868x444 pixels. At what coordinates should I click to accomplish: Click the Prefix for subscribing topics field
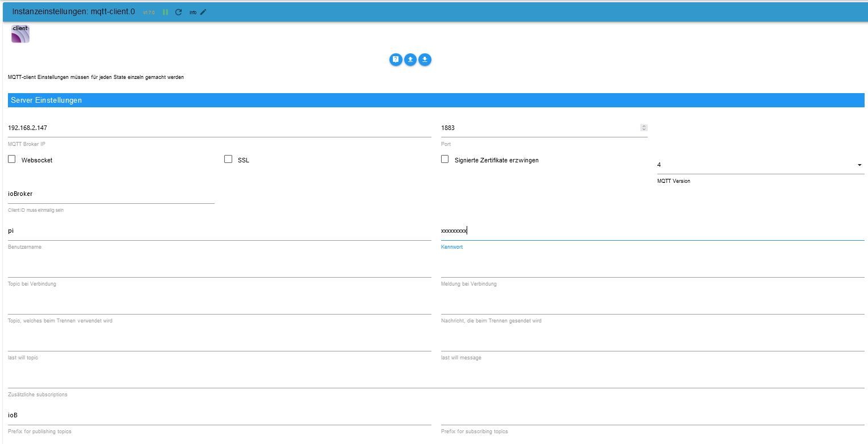coord(653,416)
